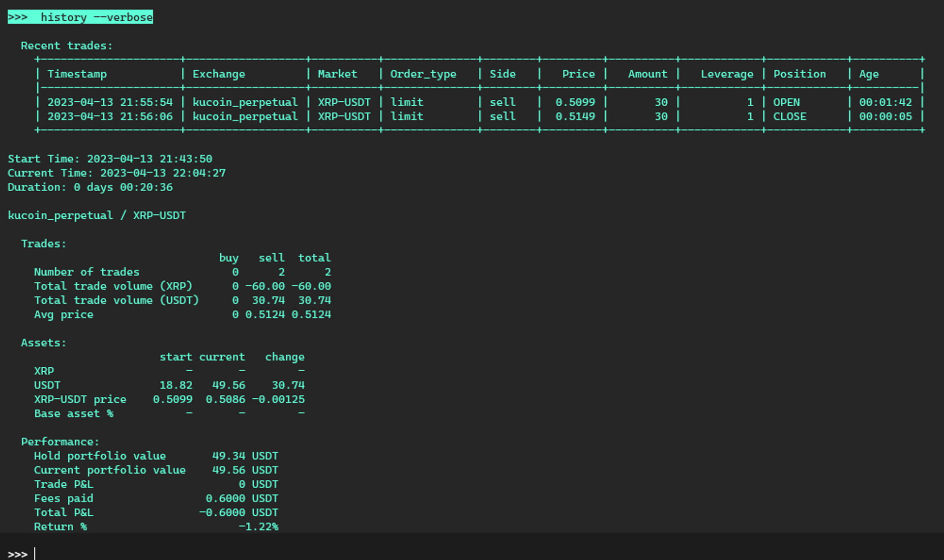
Task: Click the Number of trades row label
Action: 87,272
